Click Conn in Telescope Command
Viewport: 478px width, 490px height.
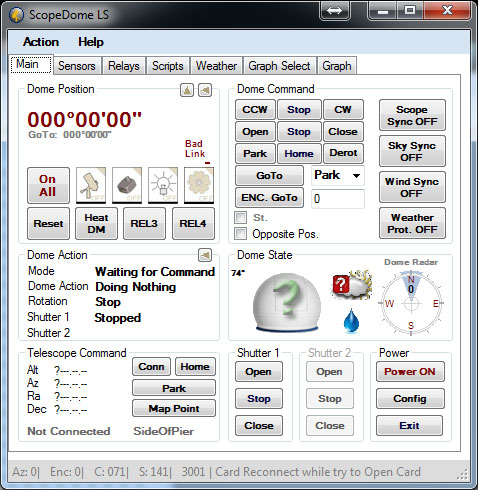[151, 367]
